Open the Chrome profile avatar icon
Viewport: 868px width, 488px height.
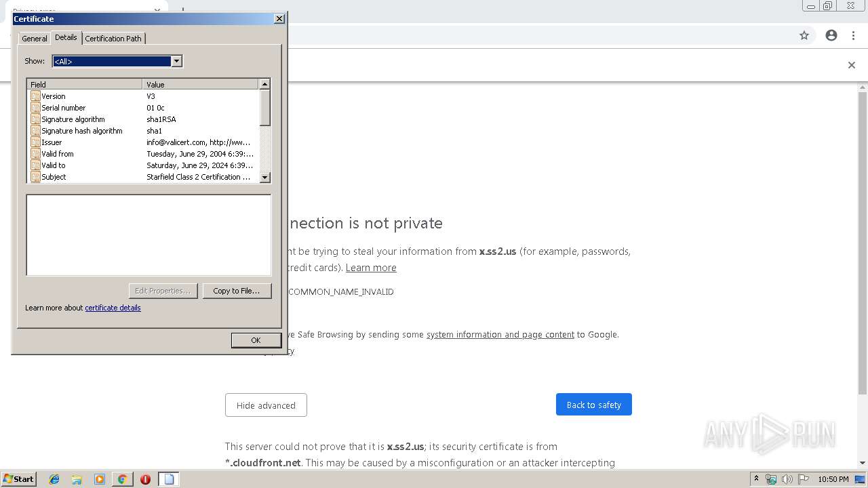831,35
